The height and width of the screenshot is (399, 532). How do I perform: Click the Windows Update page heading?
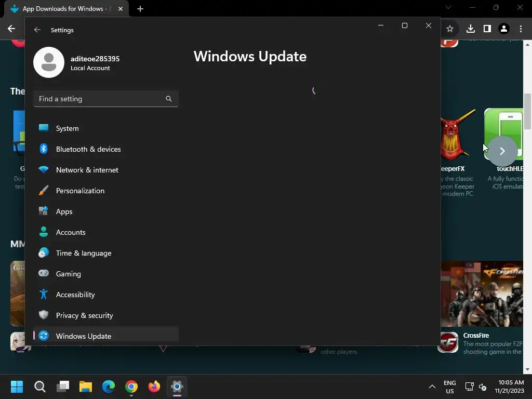coord(250,56)
